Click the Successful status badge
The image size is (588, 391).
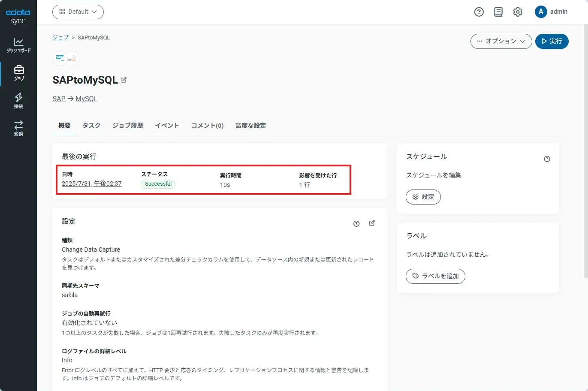pyautogui.click(x=158, y=184)
